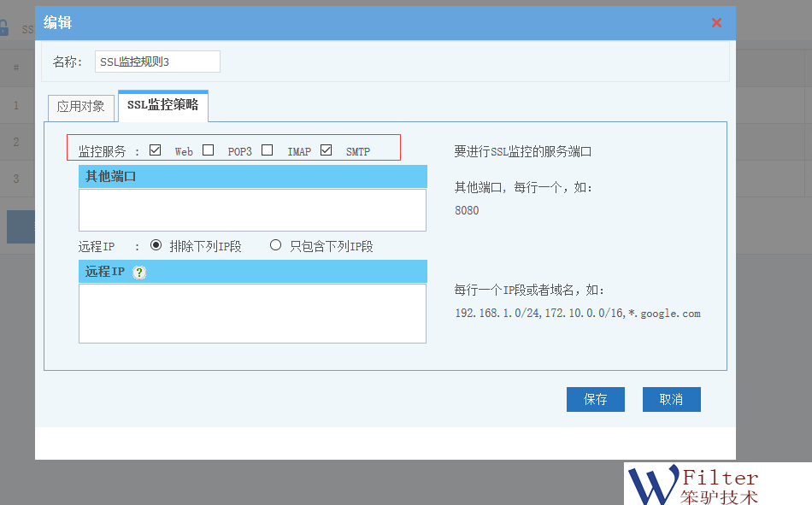The image size is (812, 505).
Task: Uncheck the SMTP monitoring service checkbox
Action: tap(326, 150)
